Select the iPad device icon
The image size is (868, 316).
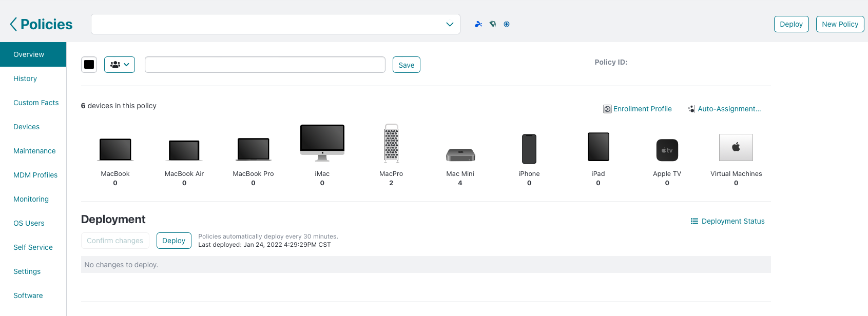(598, 147)
